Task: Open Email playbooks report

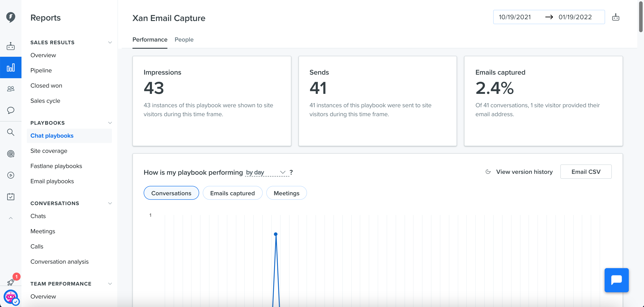Action: point(52,181)
